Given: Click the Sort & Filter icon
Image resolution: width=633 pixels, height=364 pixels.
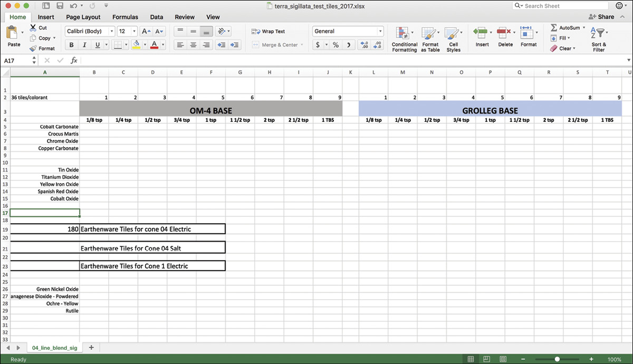Looking at the screenshot, I should click(x=597, y=33).
